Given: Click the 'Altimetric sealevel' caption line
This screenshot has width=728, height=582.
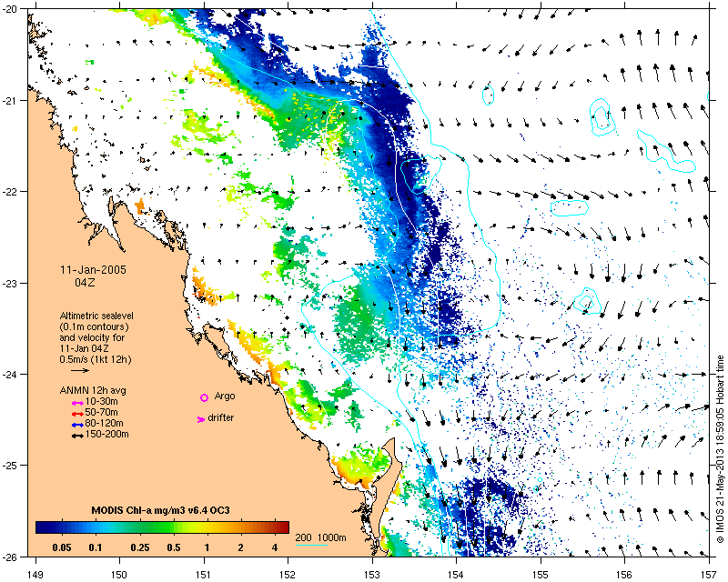Looking at the screenshot, I should [x=96, y=316].
